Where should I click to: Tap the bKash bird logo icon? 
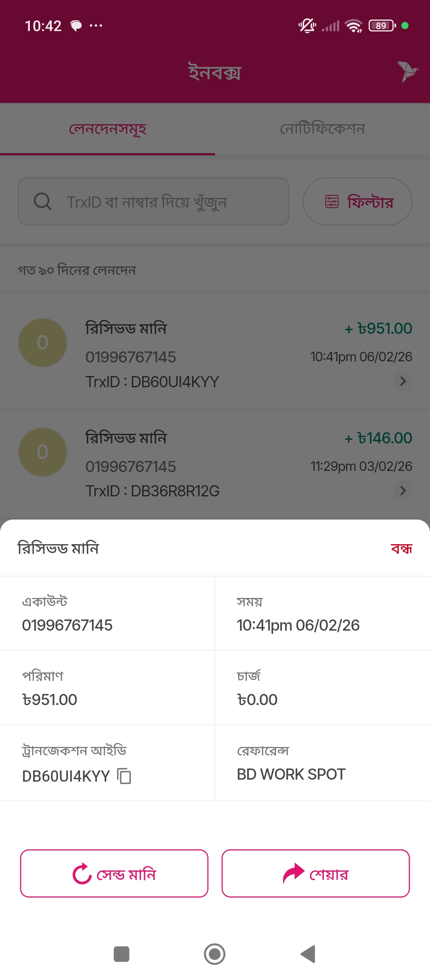click(407, 72)
